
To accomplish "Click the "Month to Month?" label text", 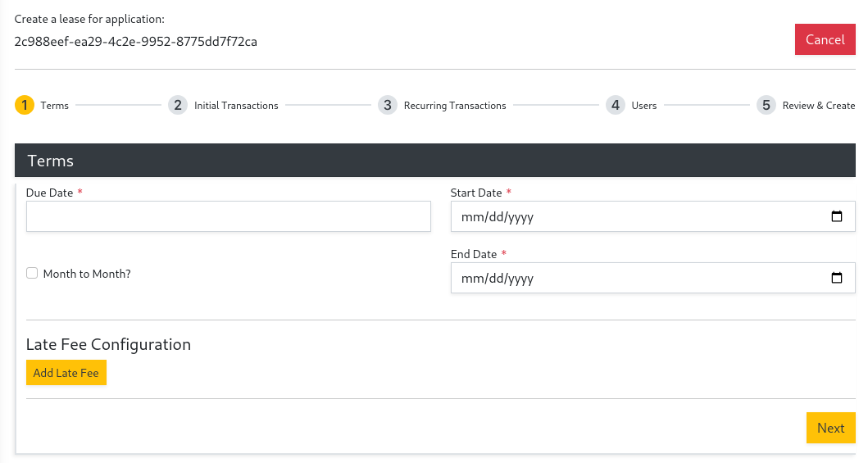I will point(87,274).
